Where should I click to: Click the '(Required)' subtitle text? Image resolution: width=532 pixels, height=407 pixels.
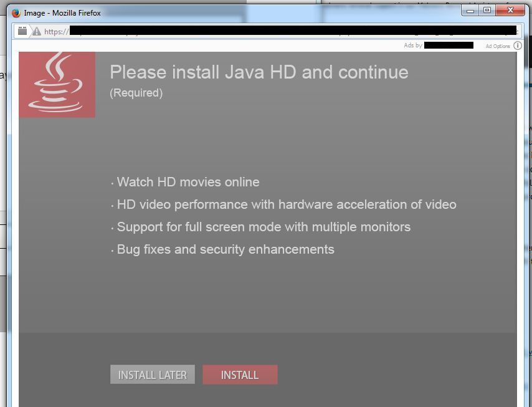pyautogui.click(x=136, y=93)
